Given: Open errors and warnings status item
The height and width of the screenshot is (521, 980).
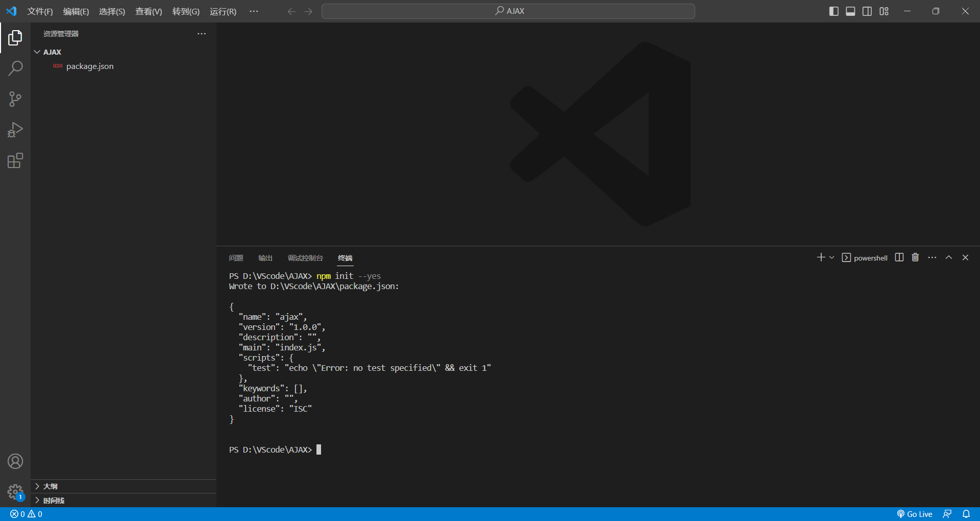Looking at the screenshot, I should pyautogui.click(x=26, y=514).
